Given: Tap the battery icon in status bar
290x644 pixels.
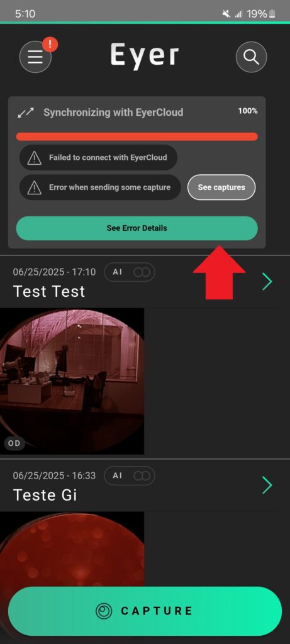Looking at the screenshot, I should (x=272, y=14).
